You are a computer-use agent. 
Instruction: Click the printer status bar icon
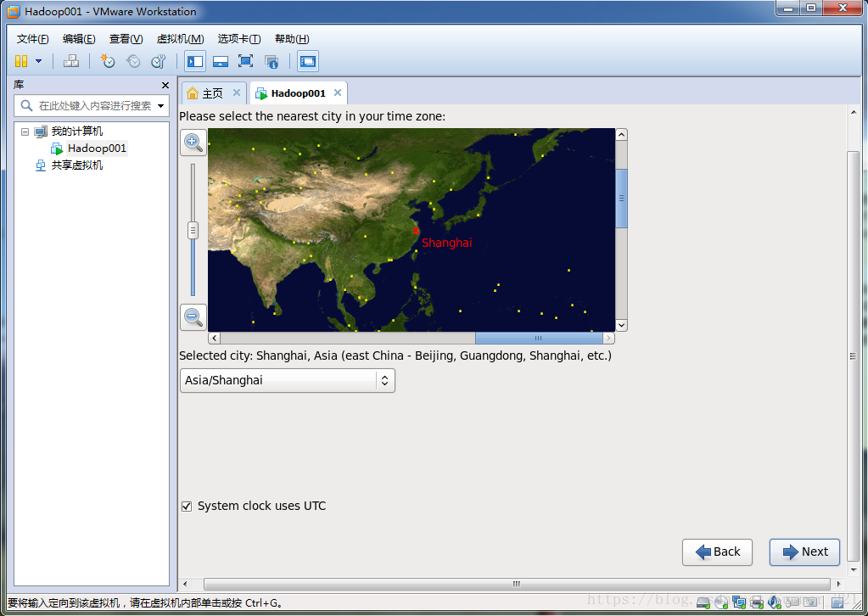[x=757, y=602]
